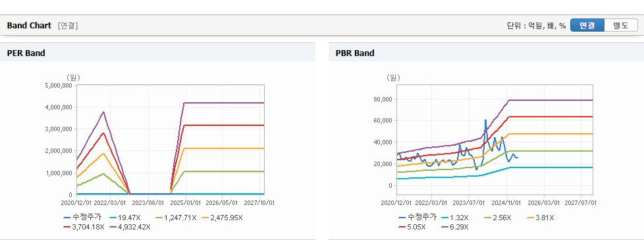Screen dimensions: 644x240
Task: Click 1,000,000 on PER chart axis
Action: (x=59, y=173)
